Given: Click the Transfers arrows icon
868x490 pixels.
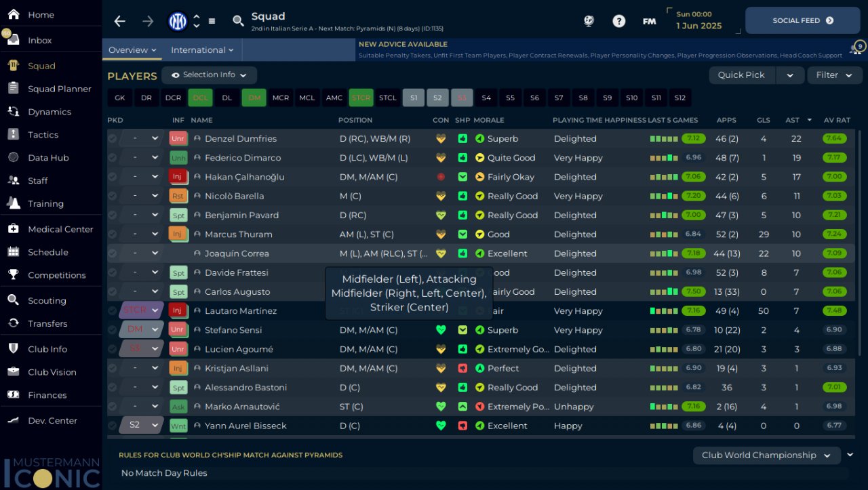Looking at the screenshot, I should (x=13, y=323).
